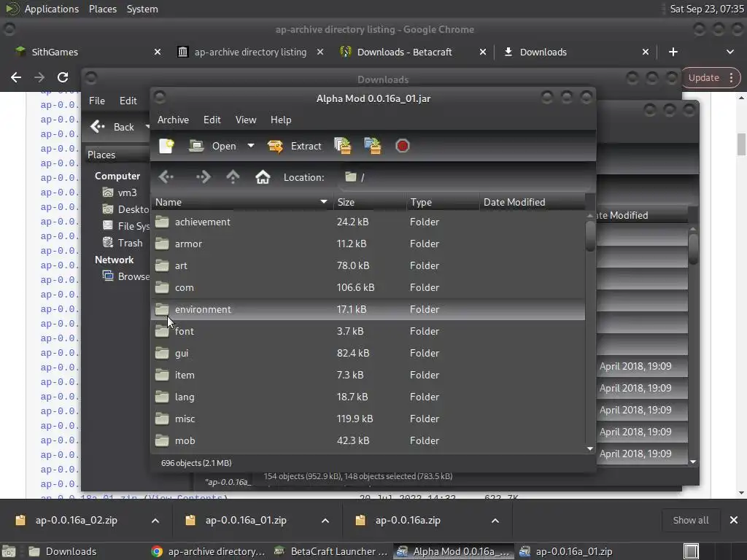Go back in archive location history
Image resolution: width=747 pixels, height=560 pixels.
coord(166,177)
